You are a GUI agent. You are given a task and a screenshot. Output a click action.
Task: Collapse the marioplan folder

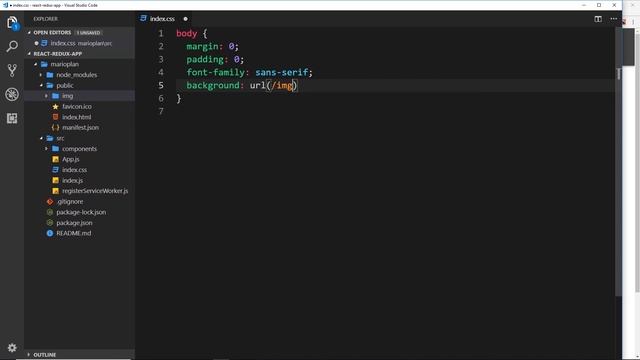click(x=36, y=64)
